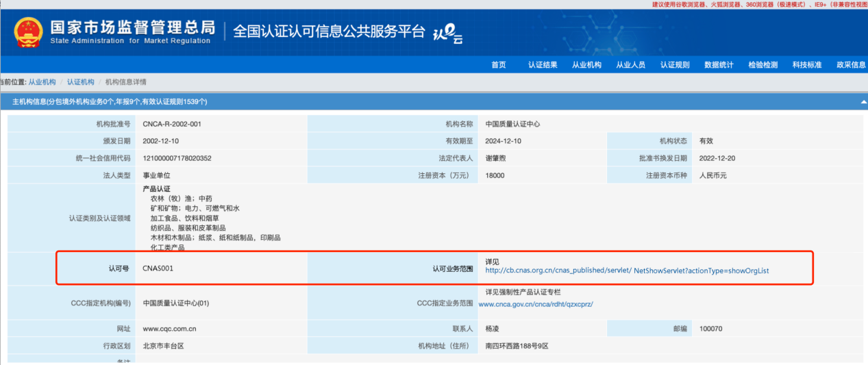Go to 政采信息 in navigation
The width and height of the screenshot is (868, 365).
coord(851,65)
